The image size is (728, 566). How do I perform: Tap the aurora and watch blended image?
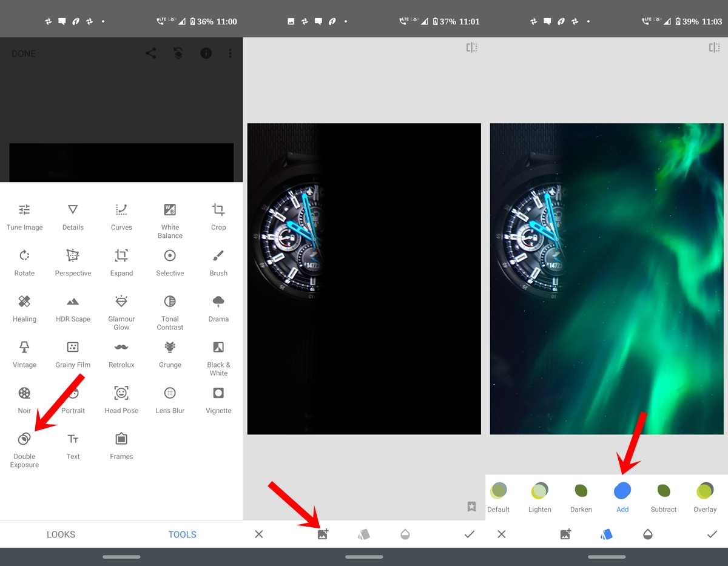point(607,279)
